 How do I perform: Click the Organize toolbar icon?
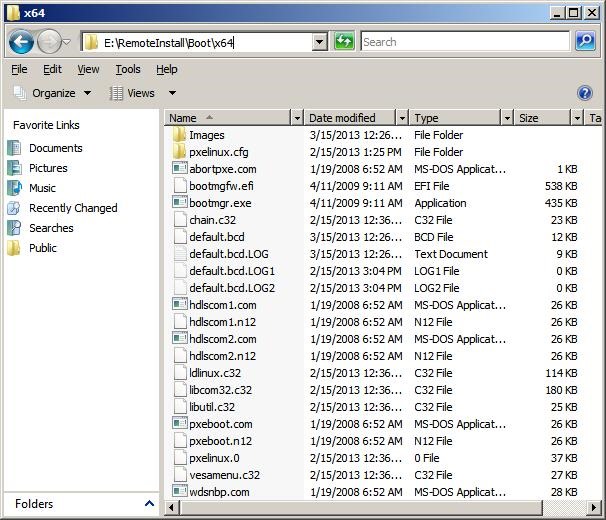point(19,93)
